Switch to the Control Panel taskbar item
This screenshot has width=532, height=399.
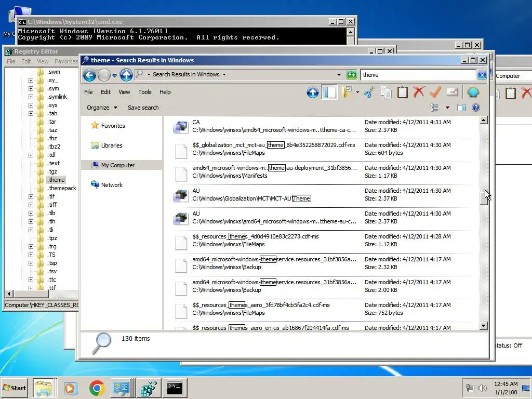click(121, 389)
